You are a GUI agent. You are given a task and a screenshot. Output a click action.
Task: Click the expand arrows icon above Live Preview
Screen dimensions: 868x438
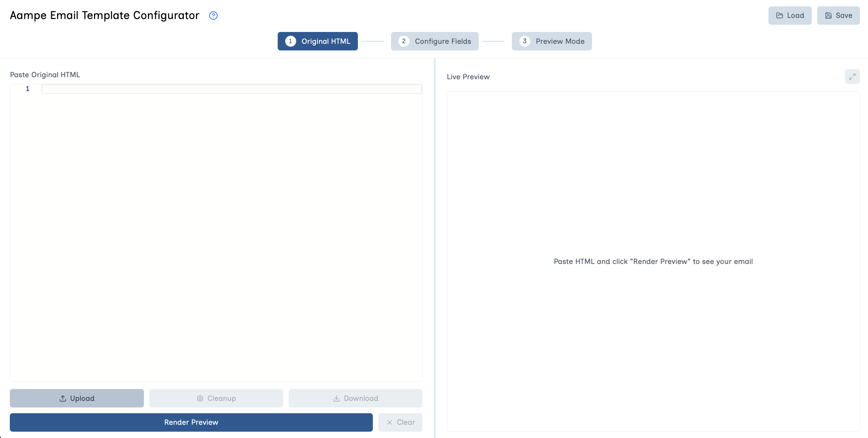(852, 76)
